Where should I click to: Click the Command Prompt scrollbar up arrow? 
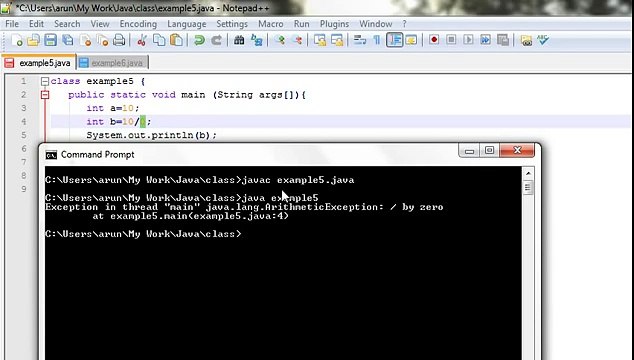coord(528,174)
